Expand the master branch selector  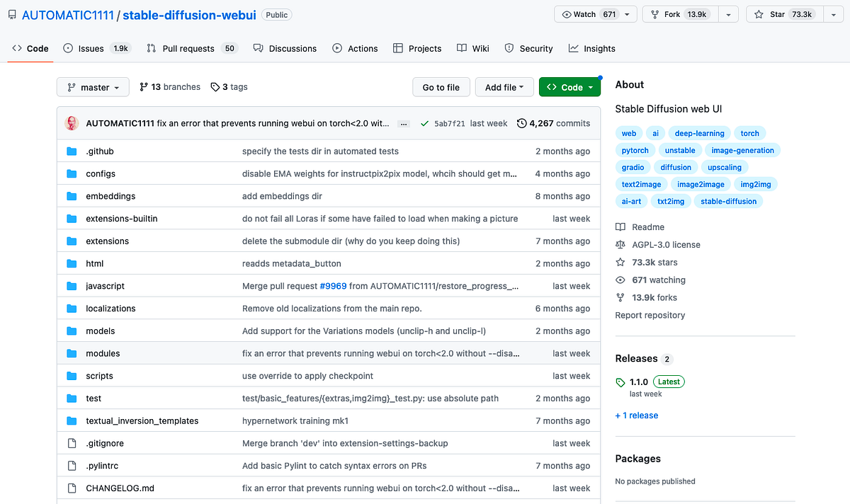[x=92, y=86]
